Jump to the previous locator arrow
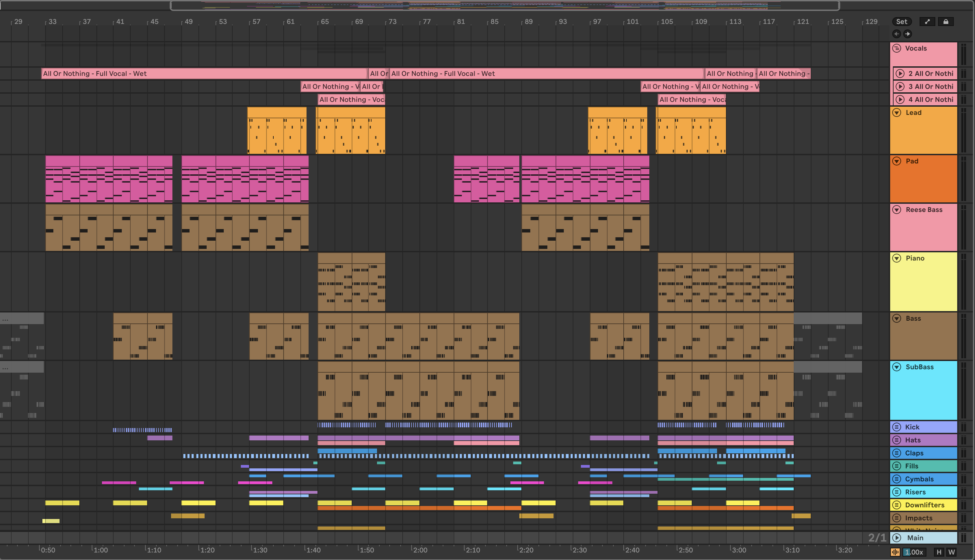The width and height of the screenshot is (975, 560). click(897, 34)
